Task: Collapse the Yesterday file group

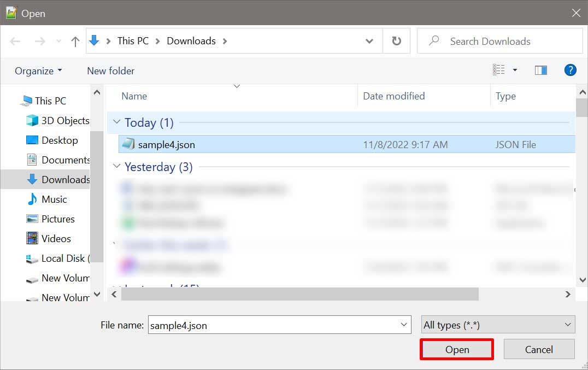Action: point(116,167)
